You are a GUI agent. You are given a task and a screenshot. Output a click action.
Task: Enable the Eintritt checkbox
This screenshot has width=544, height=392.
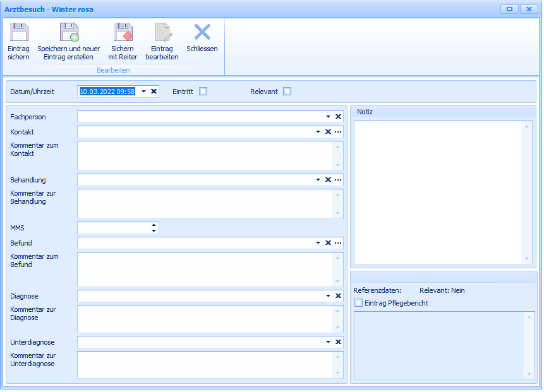point(203,92)
